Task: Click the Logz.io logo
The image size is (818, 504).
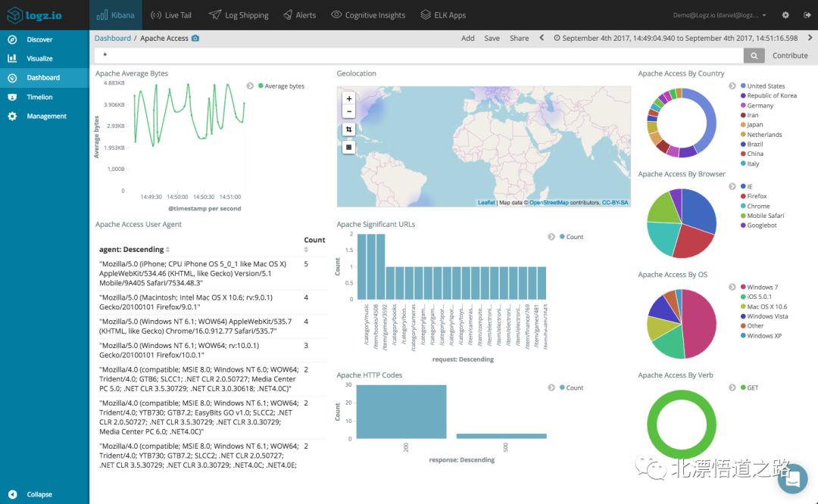Action: (34, 15)
